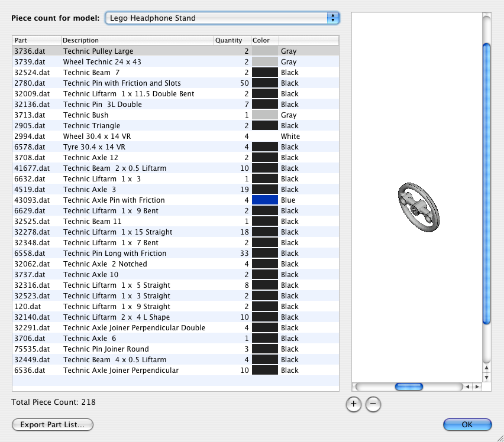This screenshot has width=504, height=442.
Task: Select the Wheel Technic 24 x 43 row
Action: tap(176, 61)
